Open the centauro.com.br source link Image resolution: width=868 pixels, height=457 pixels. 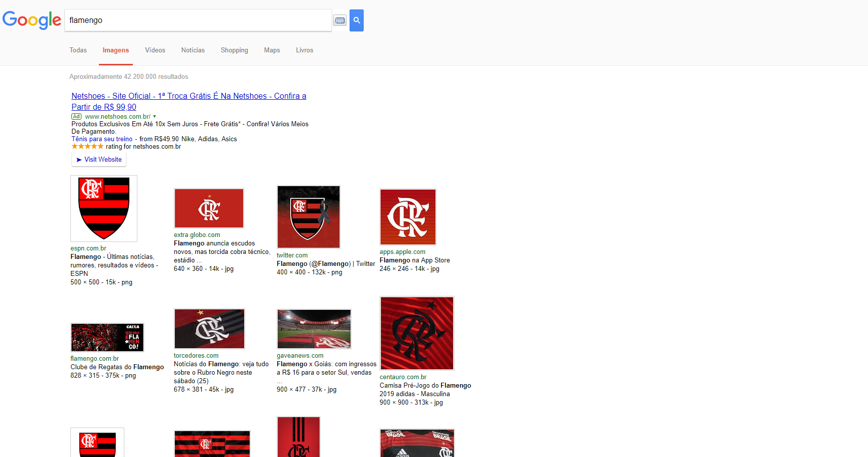[x=403, y=377]
